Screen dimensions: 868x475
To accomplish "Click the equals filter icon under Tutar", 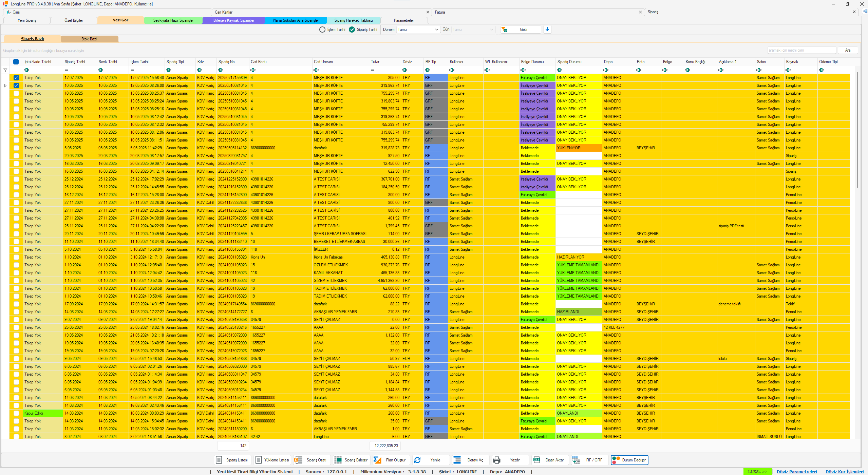I will click(373, 70).
